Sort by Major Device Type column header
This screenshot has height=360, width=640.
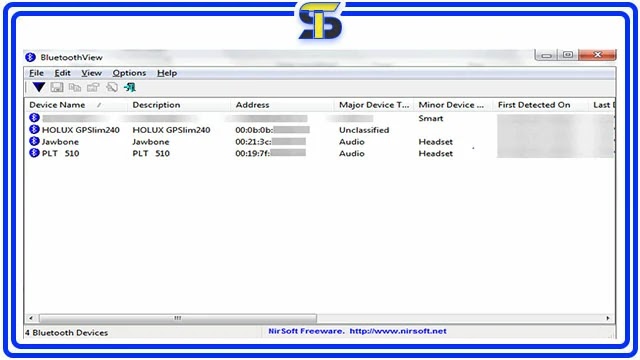[x=374, y=105]
